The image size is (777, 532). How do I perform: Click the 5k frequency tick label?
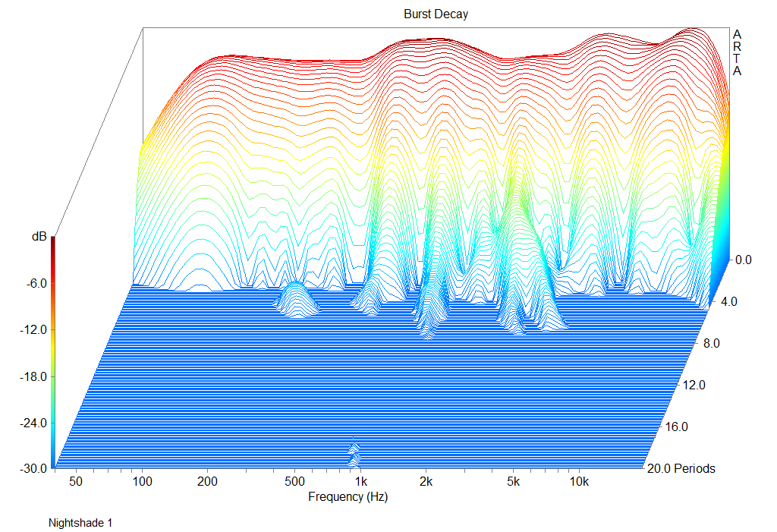(514, 482)
